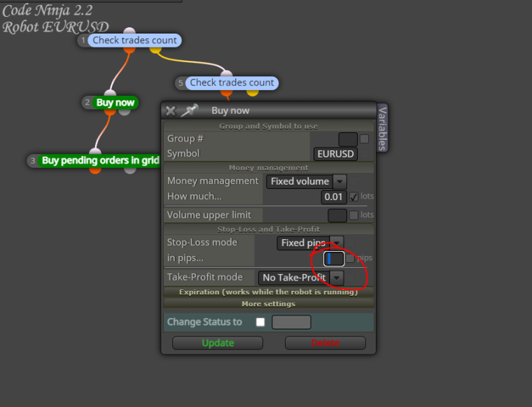The width and height of the screenshot is (532, 407).
Task: Expand the More settings section
Action: (268, 304)
